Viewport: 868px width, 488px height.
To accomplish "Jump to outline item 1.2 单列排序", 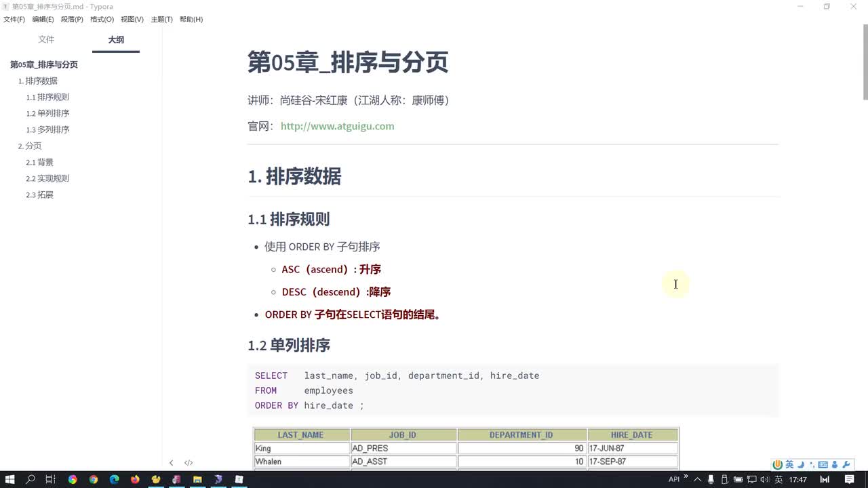I will pos(47,113).
